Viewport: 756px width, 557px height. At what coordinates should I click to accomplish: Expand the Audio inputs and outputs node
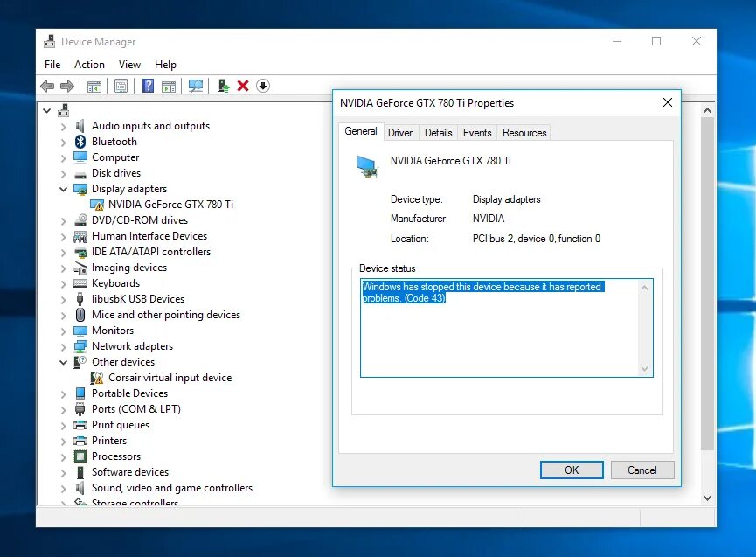click(x=63, y=127)
